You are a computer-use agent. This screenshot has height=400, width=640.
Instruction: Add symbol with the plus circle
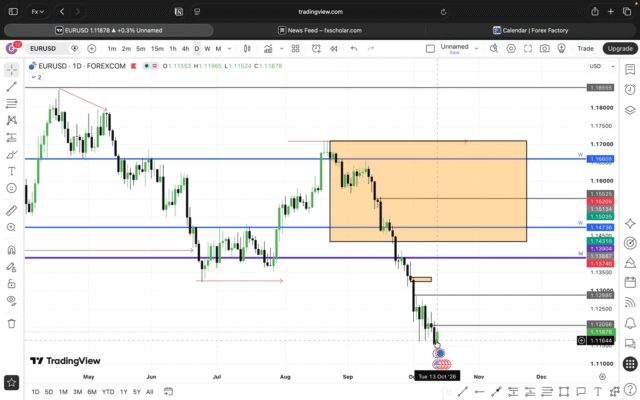[x=92, y=49]
